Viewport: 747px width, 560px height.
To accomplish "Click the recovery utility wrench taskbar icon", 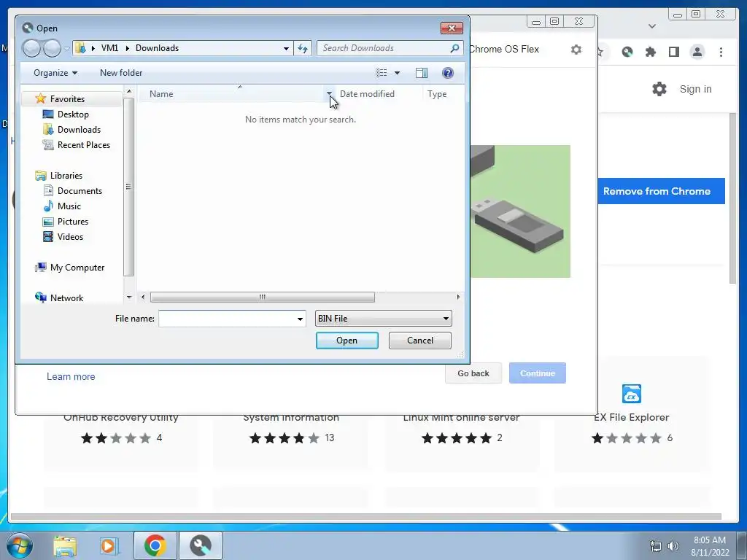I will 201,545.
